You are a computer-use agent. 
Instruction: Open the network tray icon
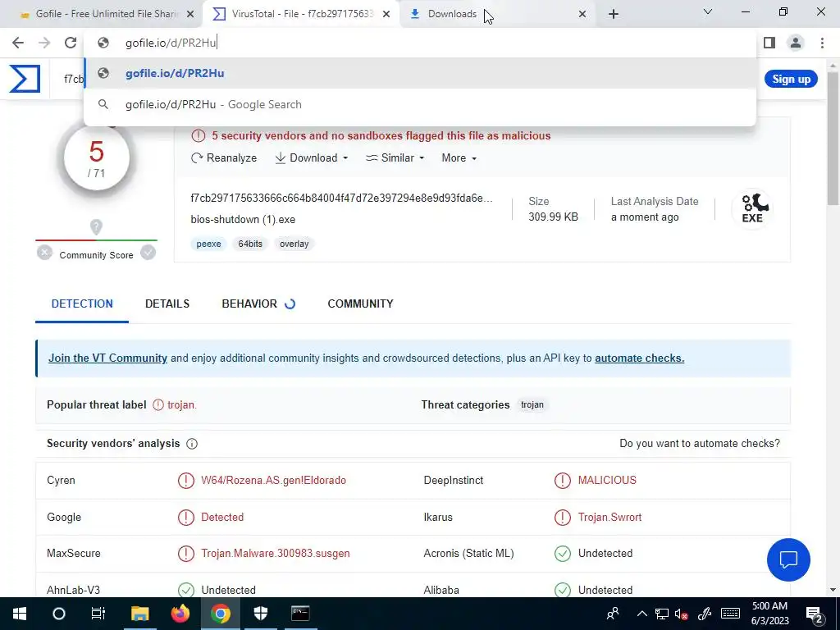pyautogui.click(x=662, y=614)
